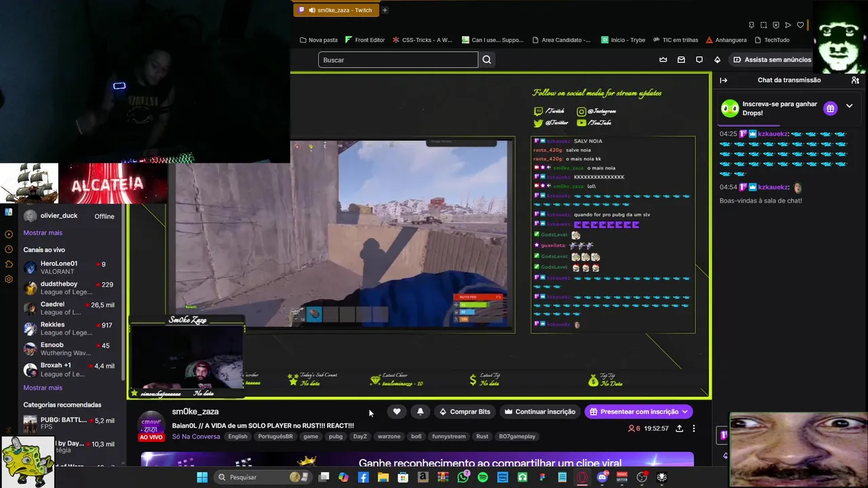Open PUBG: BATTLEGROUNDS recommended category

click(70, 424)
